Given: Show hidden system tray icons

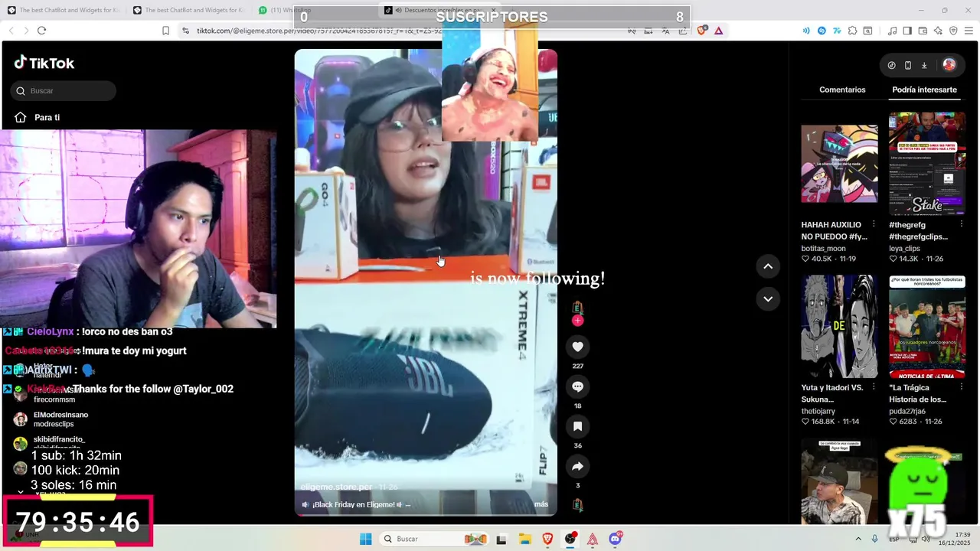Looking at the screenshot, I should tap(857, 539).
